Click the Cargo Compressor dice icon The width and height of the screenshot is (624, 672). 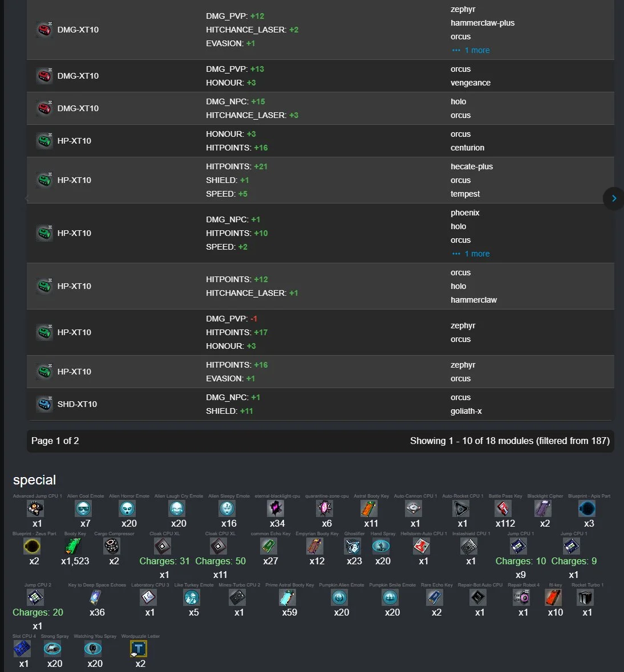pyautogui.click(x=112, y=546)
